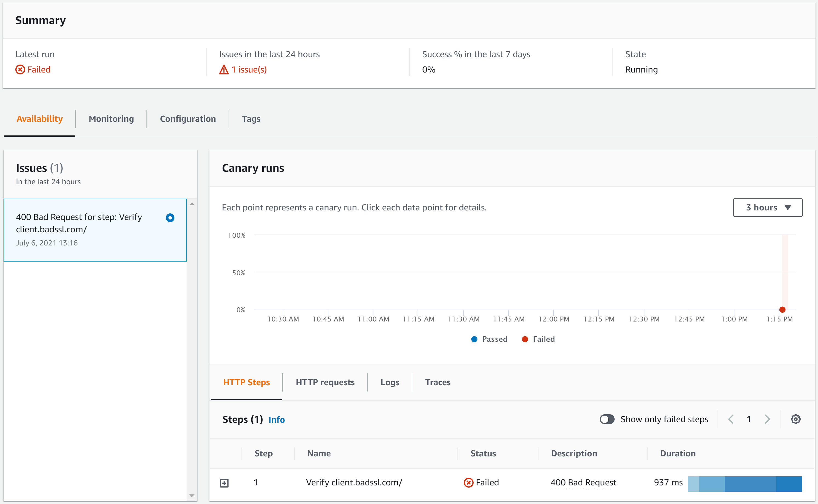
Task: Expand step 1 row details
Action: [x=224, y=483]
